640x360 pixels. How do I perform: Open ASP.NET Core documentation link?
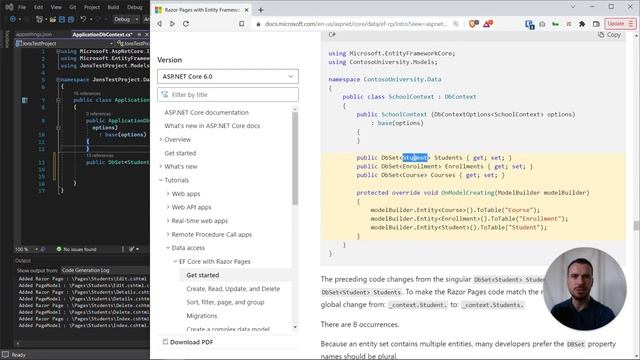tap(207, 112)
